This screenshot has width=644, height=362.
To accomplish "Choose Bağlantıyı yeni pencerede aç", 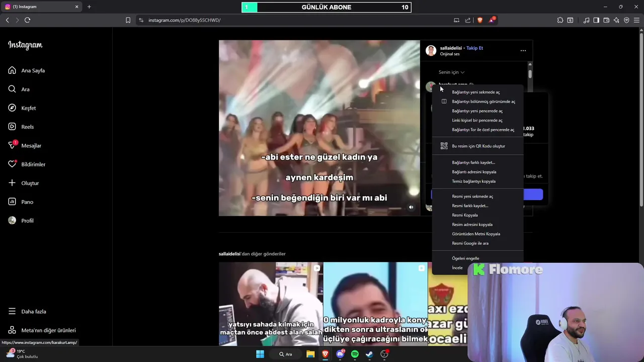I will (x=478, y=111).
